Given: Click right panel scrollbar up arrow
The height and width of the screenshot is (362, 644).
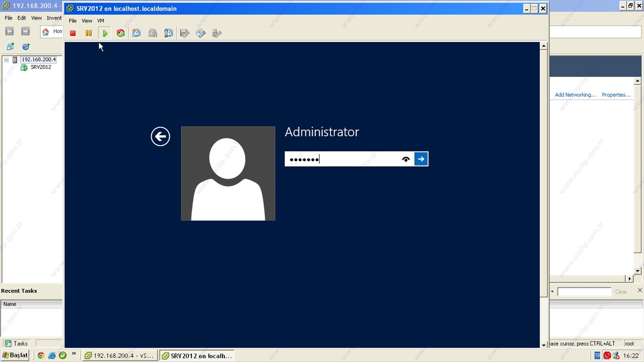Looking at the screenshot, I should [x=637, y=81].
